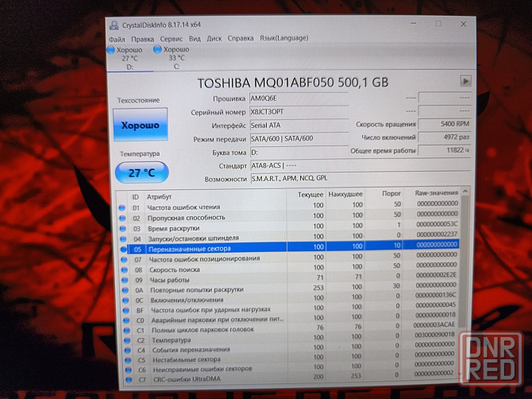
Task: Click status icon beside Часы работы row
Action: click(121, 279)
